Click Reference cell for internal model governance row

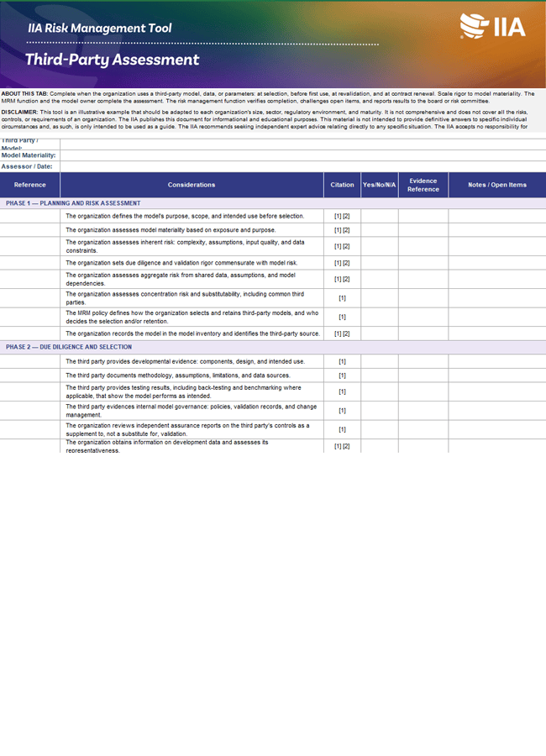30,410
